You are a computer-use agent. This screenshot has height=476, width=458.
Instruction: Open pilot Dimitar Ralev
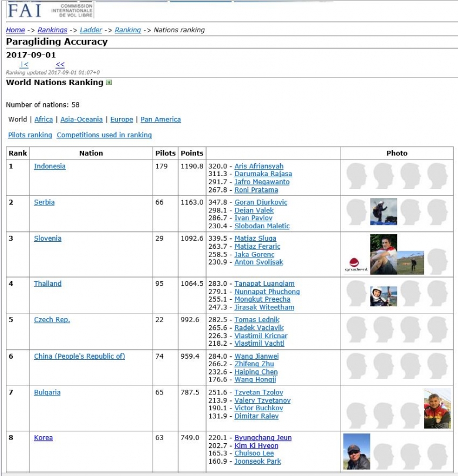pos(257,416)
